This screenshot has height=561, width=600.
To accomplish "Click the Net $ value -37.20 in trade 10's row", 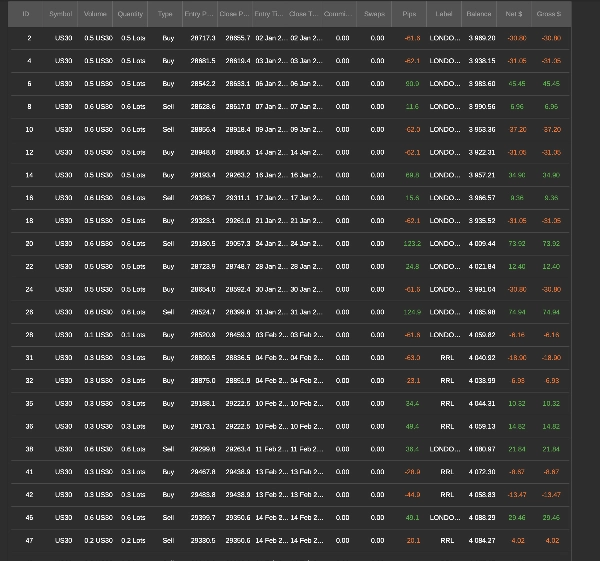I will pos(517,130).
